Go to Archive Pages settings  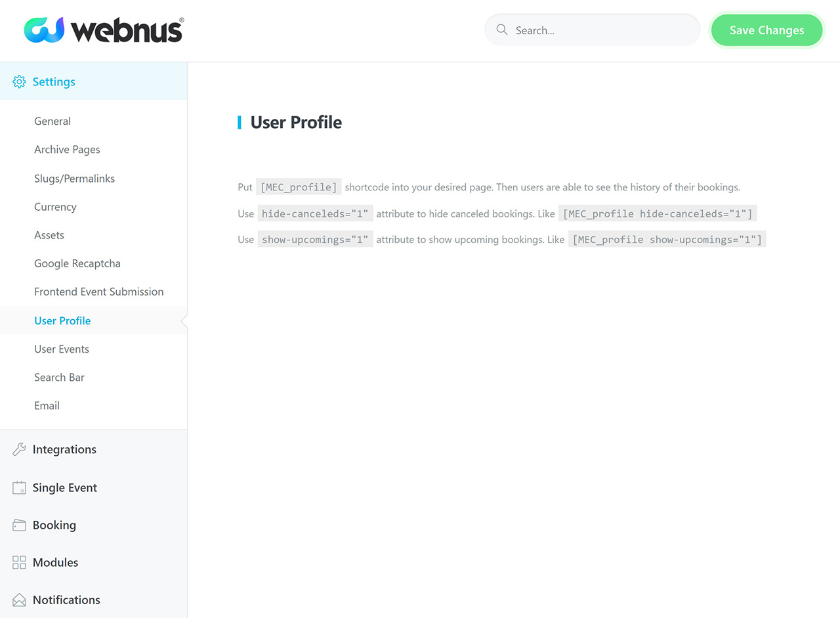67,150
